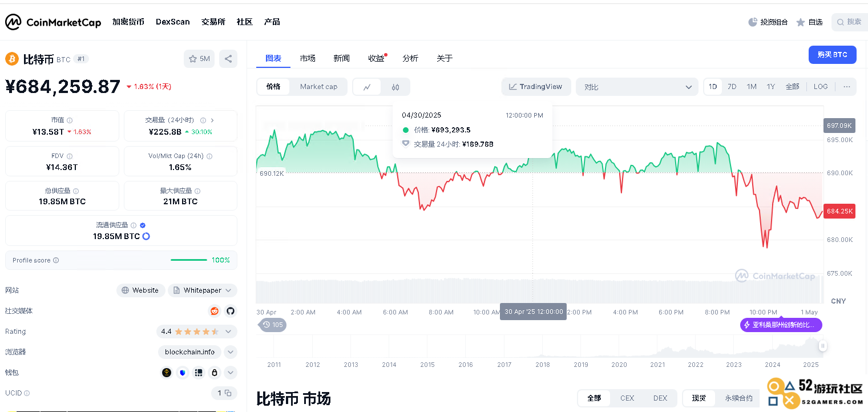Open the DexScan navigation item
The height and width of the screenshot is (412, 868).
[173, 22]
